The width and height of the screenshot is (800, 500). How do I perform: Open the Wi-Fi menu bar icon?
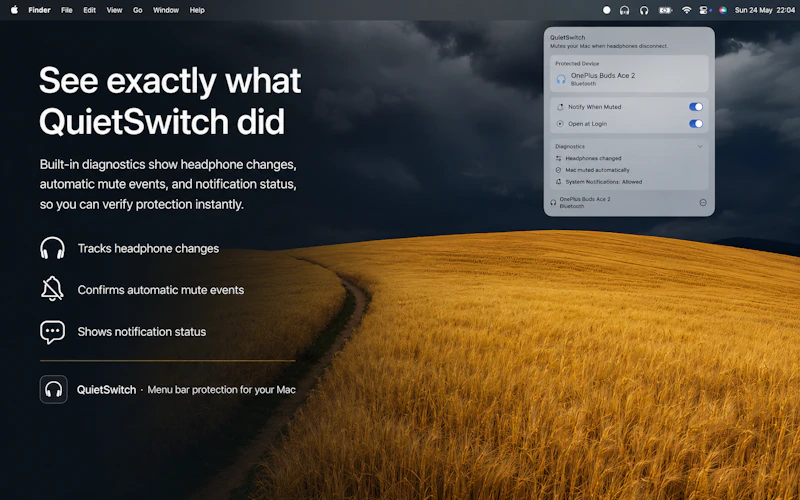tap(686, 10)
